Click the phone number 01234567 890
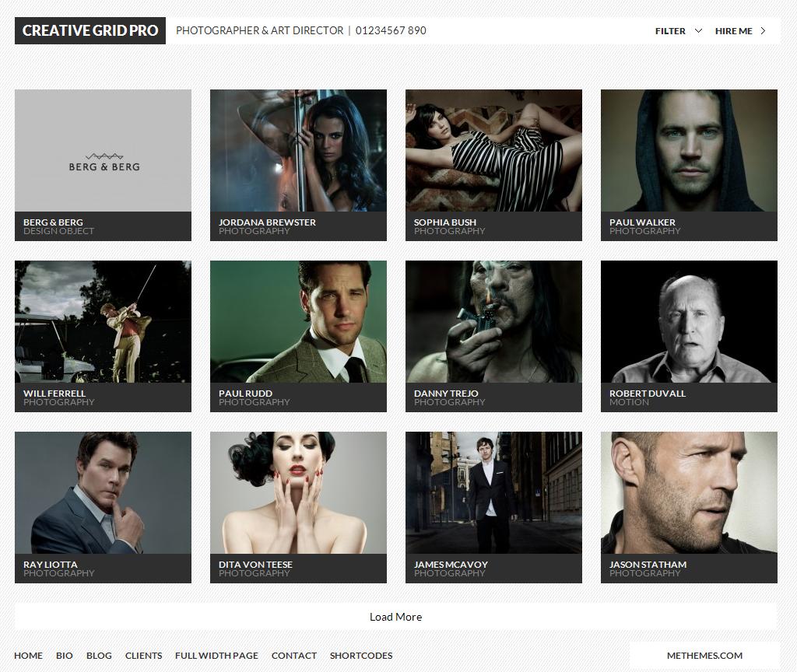This screenshot has width=797, height=672. pos(391,30)
